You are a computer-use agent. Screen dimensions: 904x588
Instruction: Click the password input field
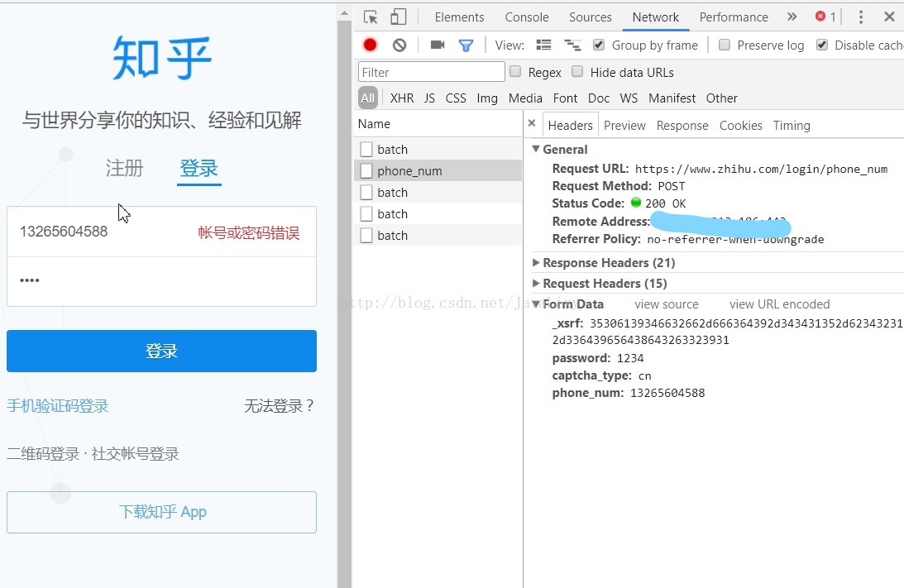click(161, 281)
